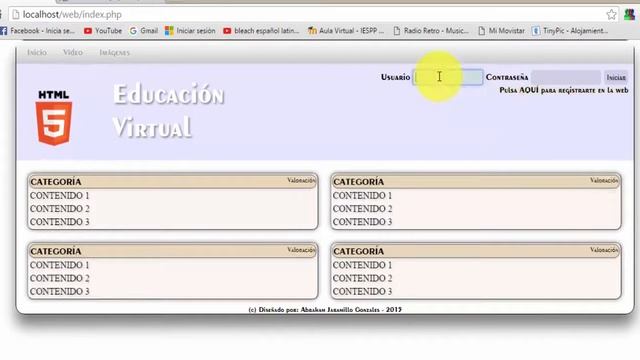Go to the Video menu item
The width and height of the screenshot is (640, 360).
click(73, 53)
